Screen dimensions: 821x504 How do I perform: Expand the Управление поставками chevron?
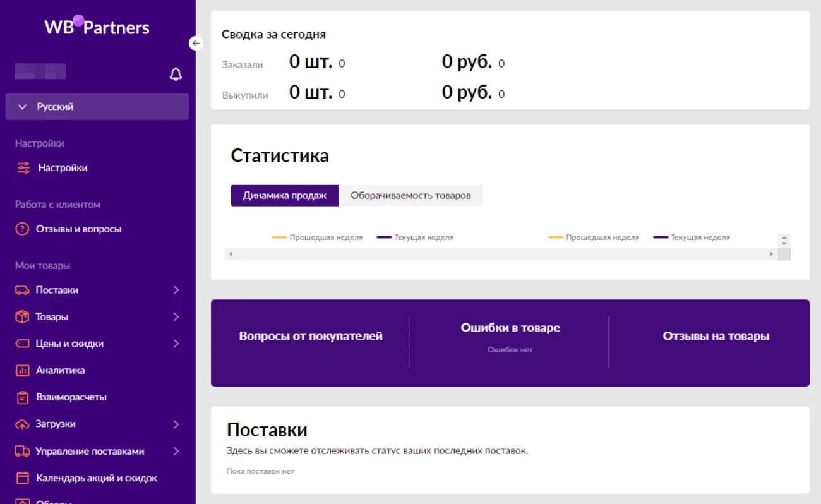coord(176,451)
